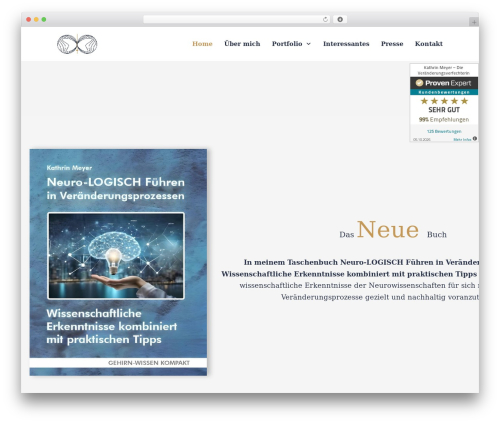Click the infinity hands site logo

[77, 44]
